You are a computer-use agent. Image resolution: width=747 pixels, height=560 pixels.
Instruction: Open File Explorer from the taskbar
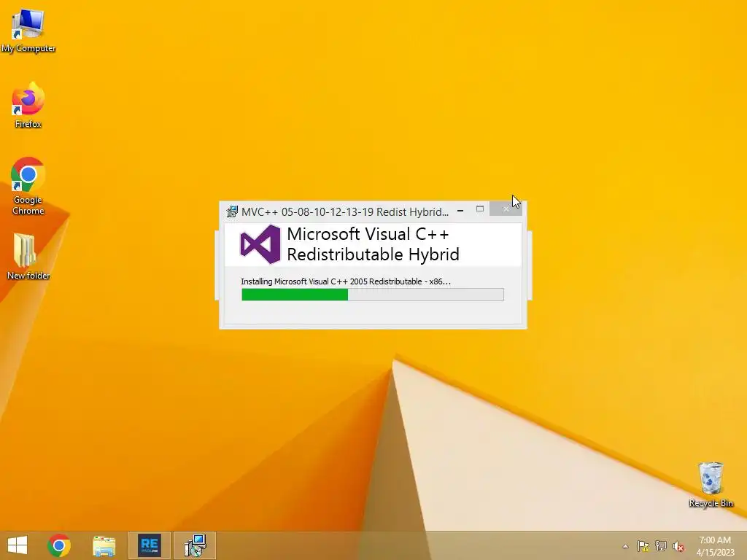[x=104, y=545]
